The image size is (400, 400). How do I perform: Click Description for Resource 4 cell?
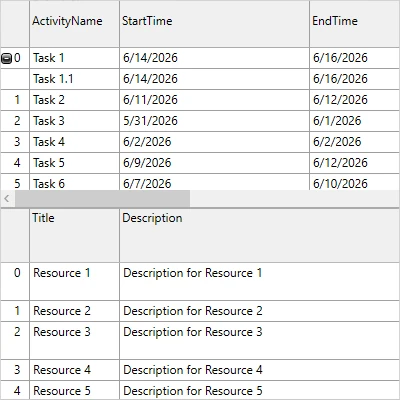click(260, 370)
